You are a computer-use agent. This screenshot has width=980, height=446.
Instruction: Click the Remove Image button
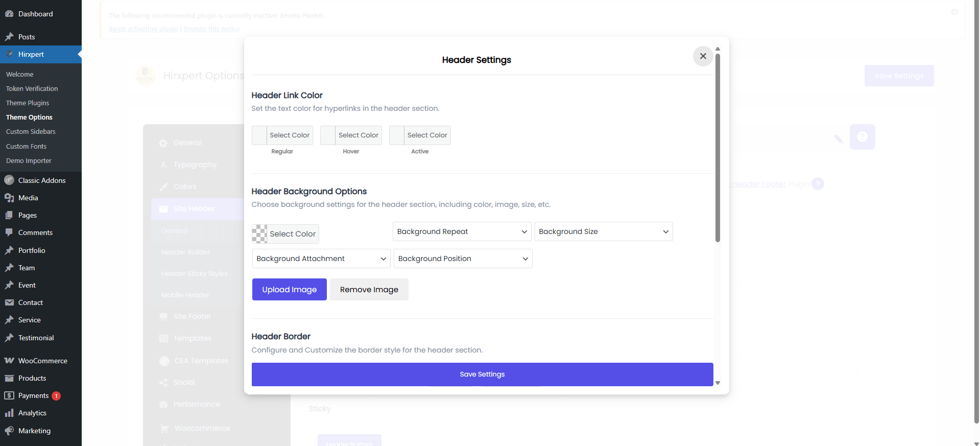(x=369, y=290)
